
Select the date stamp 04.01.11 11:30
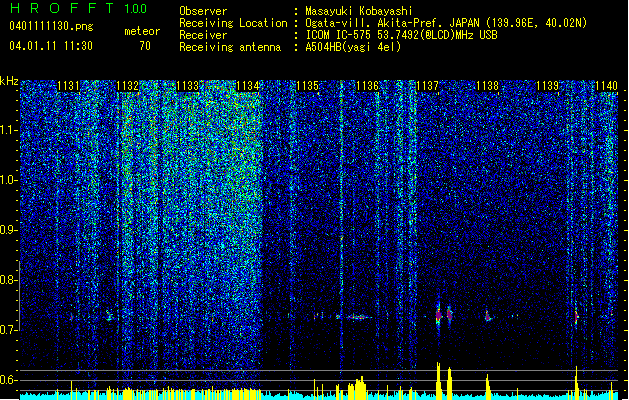coord(51,46)
